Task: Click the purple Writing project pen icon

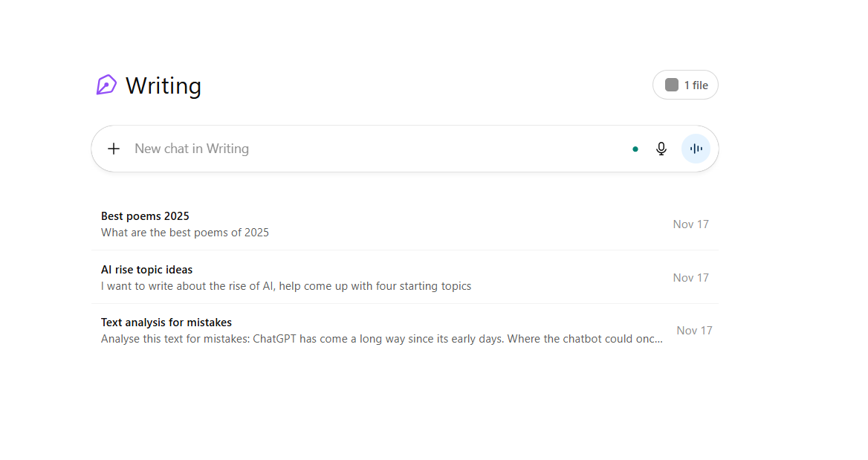Action: 106,85
